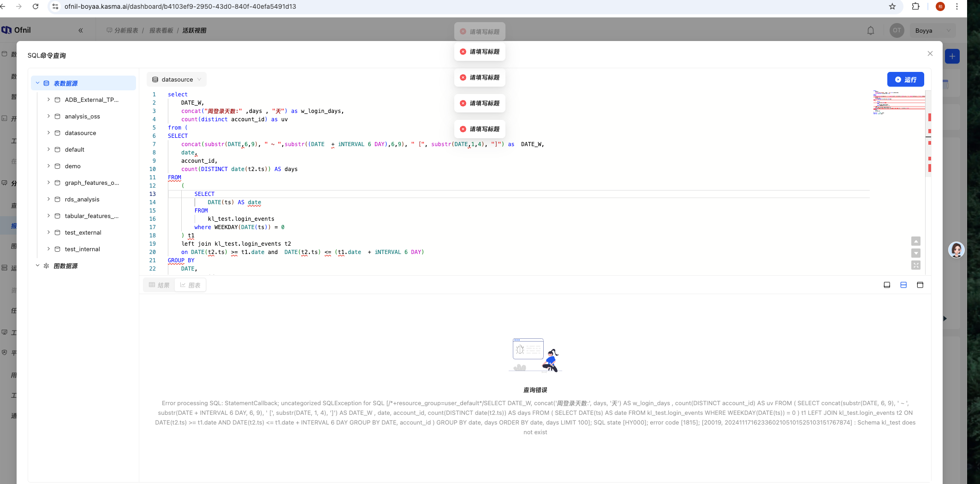Viewport: 980px width, 484px height.
Task: Click the Ofnil logo
Action: [x=16, y=30]
